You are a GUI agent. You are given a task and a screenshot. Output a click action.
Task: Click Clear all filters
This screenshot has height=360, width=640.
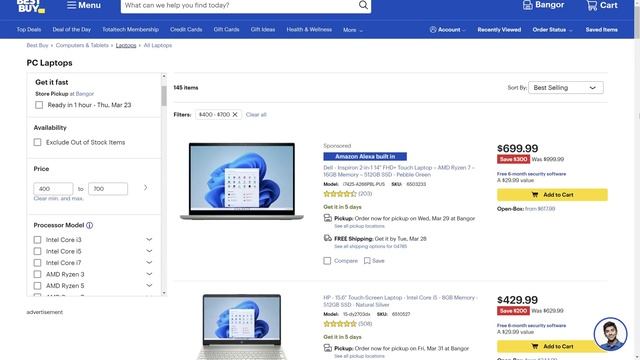tap(256, 115)
